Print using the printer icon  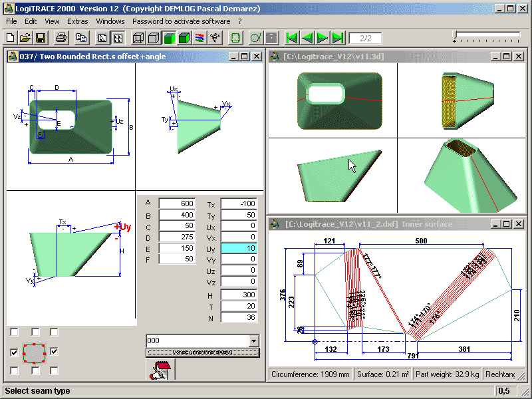[x=61, y=38]
